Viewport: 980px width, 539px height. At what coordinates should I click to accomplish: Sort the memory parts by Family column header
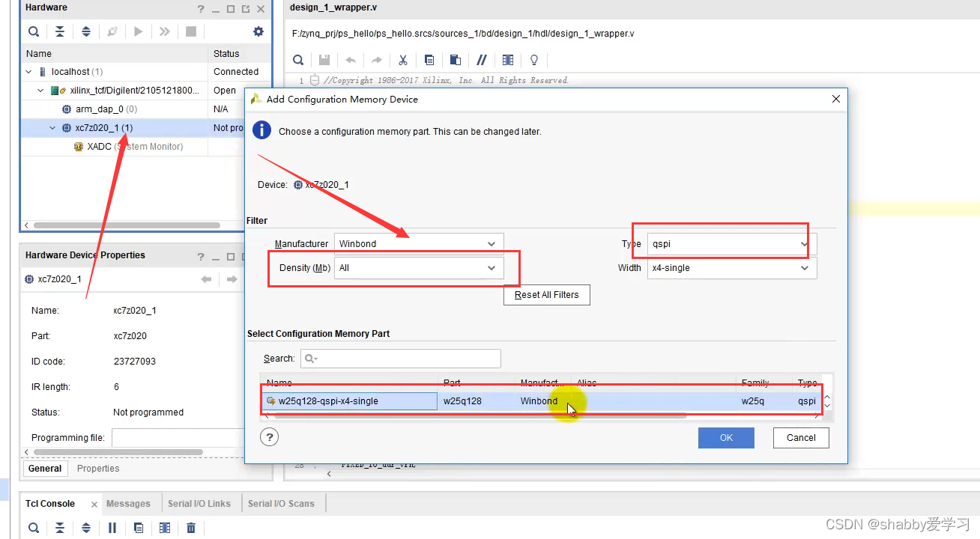click(765, 383)
